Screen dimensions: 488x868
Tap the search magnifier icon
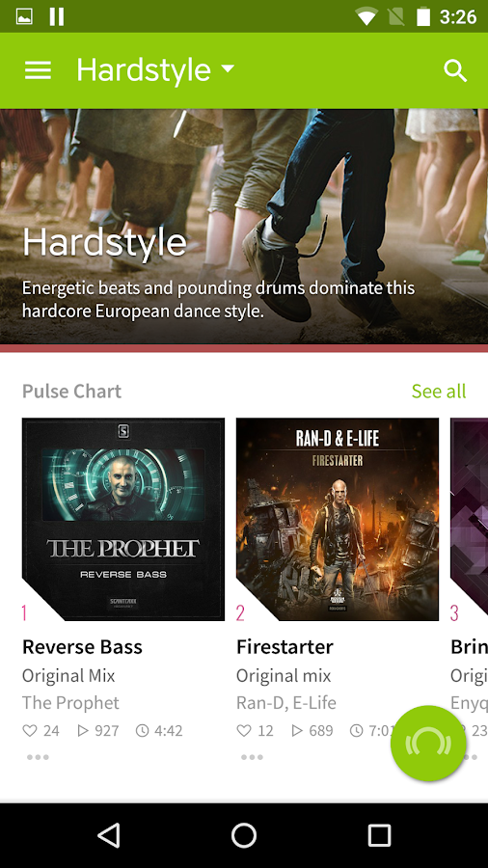tap(455, 70)
